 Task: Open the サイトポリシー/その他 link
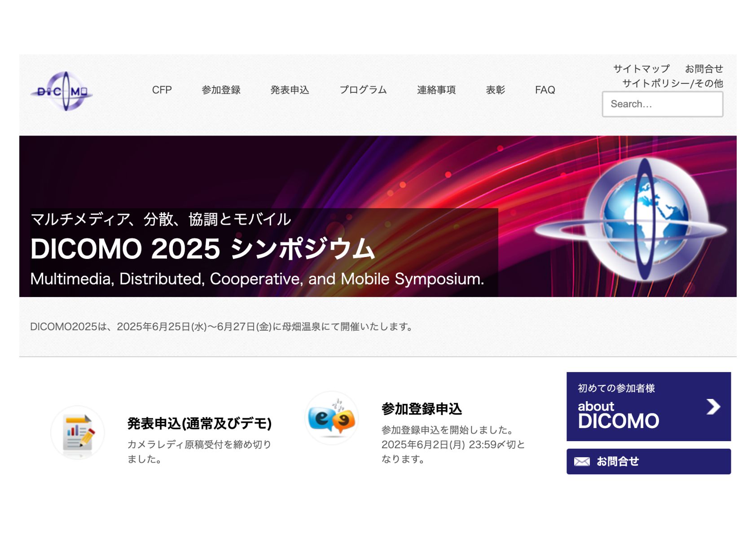click(672, 83)
